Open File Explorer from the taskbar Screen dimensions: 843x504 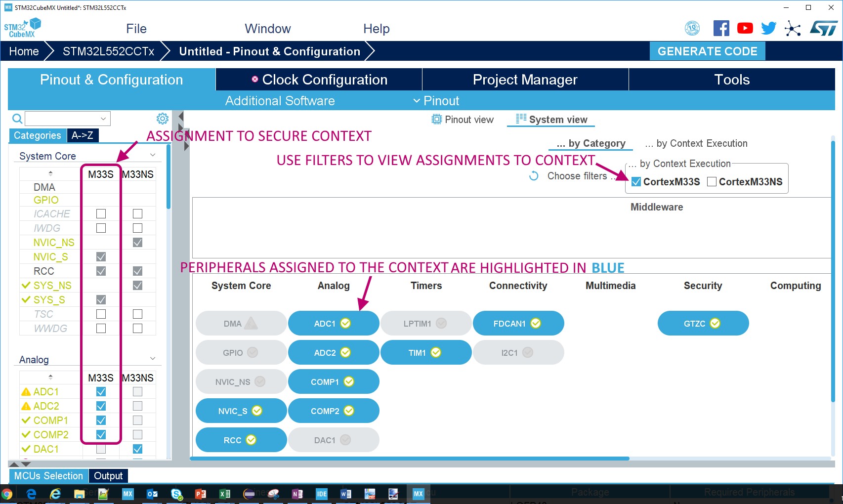(x=79, y=494)
